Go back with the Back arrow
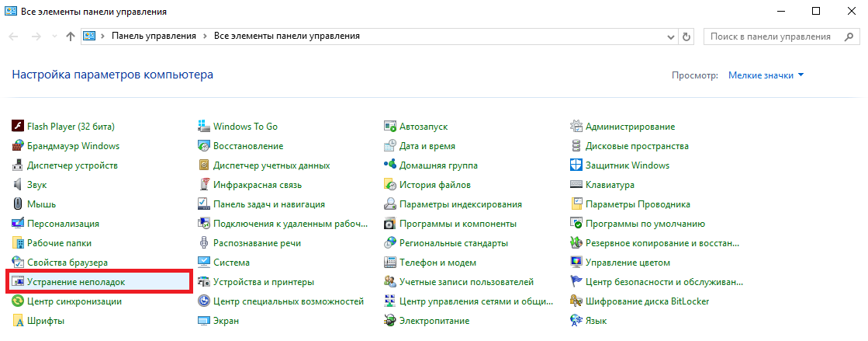Screen dimensions: 868x341 15,37
